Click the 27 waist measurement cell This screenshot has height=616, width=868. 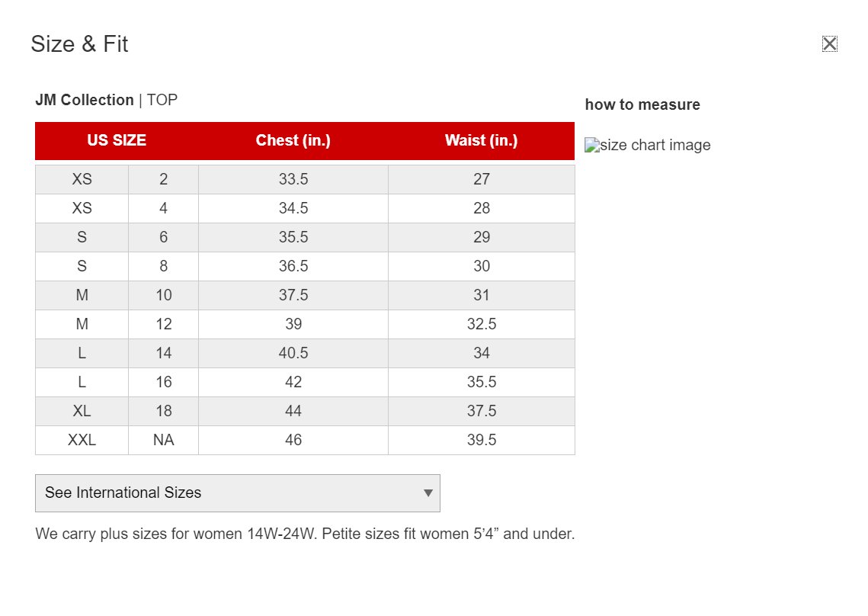[x=481, y=179]
